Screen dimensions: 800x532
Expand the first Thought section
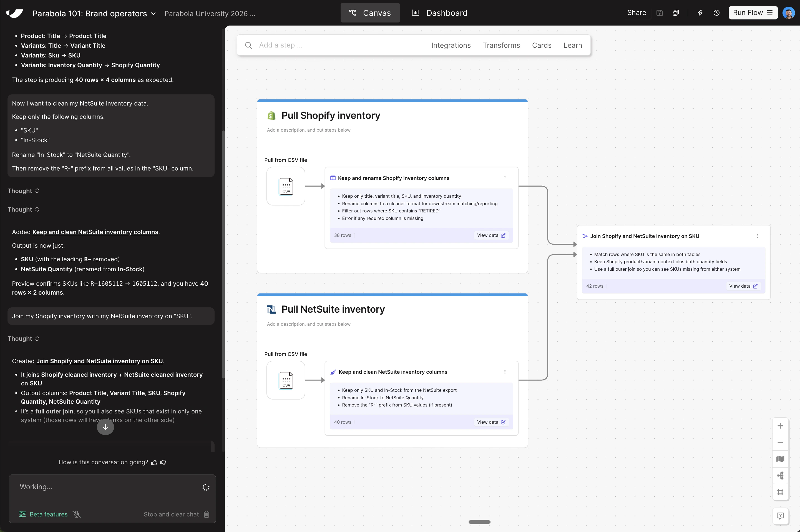click(23, 191)
